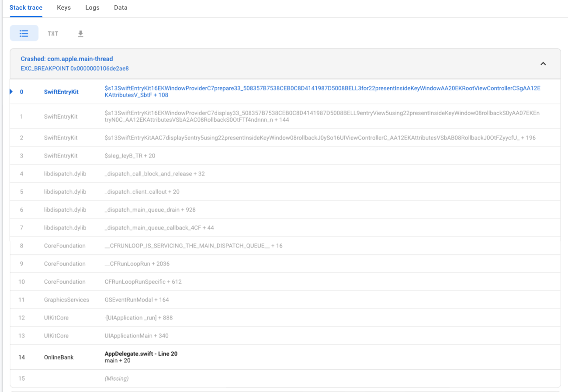Select _dispatch_call_block_and_release + 32 frame
The height and width of the screenshot is (392, 568).
click(x=155, y=174)
